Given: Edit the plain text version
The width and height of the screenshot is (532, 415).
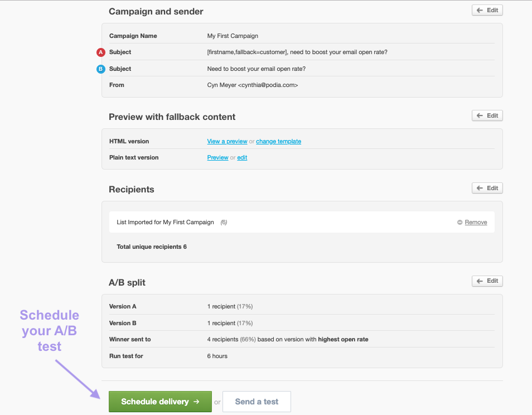Looking at the screenshot, I should click(x=242, y=157).
